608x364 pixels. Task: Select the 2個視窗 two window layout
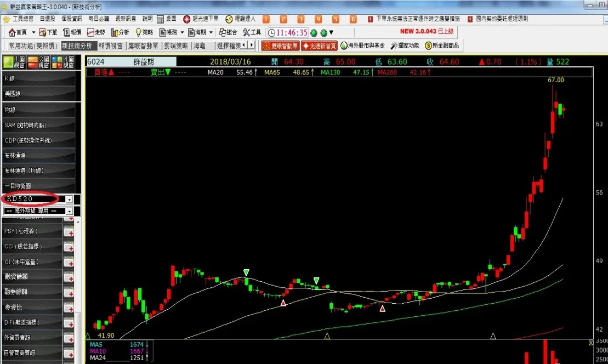point(38,62)
